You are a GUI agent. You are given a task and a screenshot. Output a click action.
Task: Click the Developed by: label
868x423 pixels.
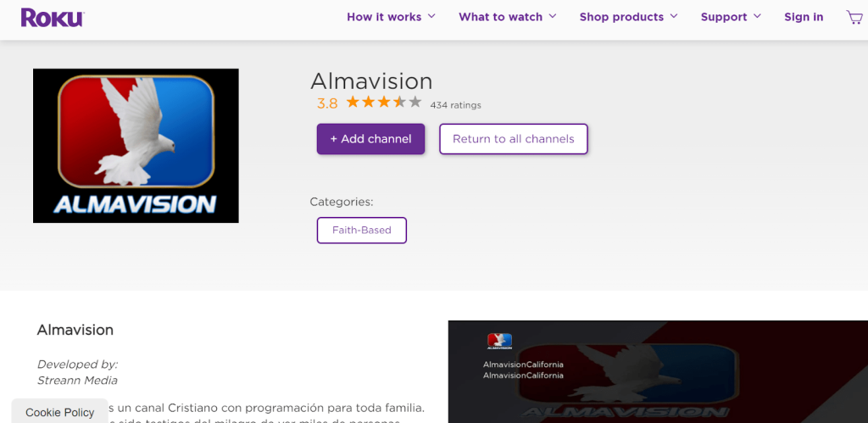click(77, 365)
